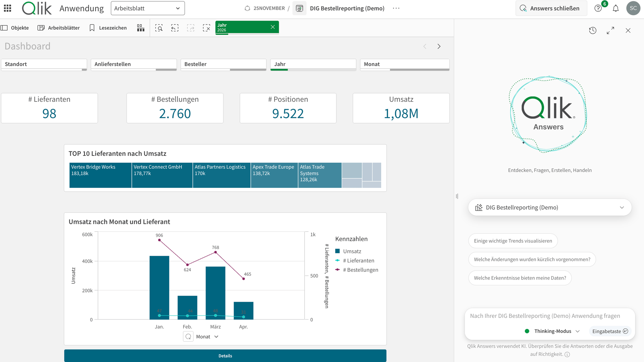This screenshot has height=362, width=644.
Task: Expand the Monat dimension dropdown chevron
Action: click(x=216, y=337)
